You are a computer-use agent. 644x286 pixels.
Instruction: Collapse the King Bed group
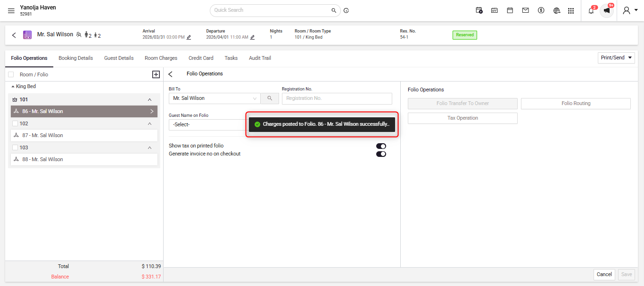point(13,87)
